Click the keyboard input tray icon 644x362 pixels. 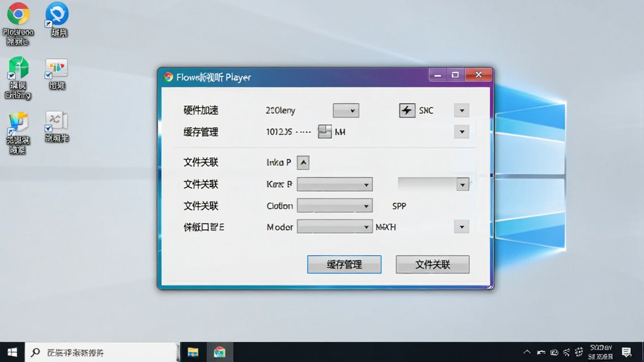[x=554, y=352]
